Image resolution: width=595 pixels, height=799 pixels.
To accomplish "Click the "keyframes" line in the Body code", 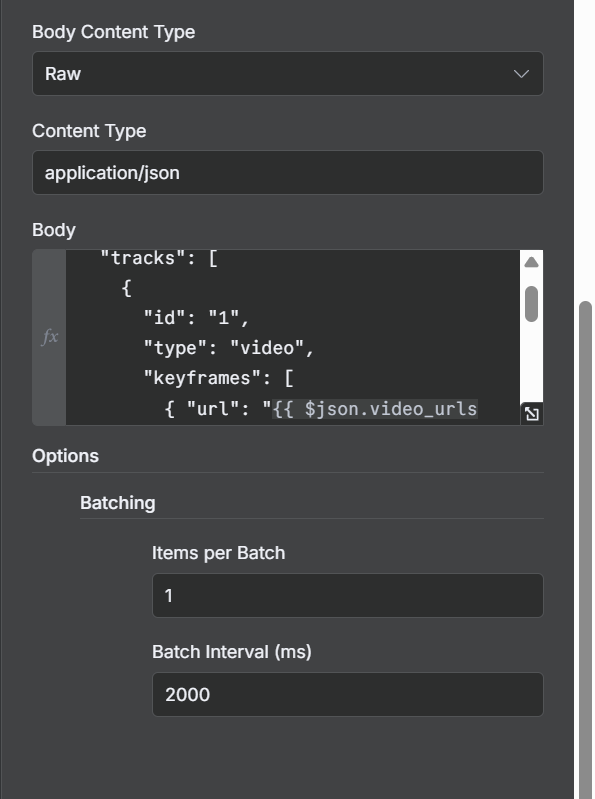I will [x=218, y=378].
